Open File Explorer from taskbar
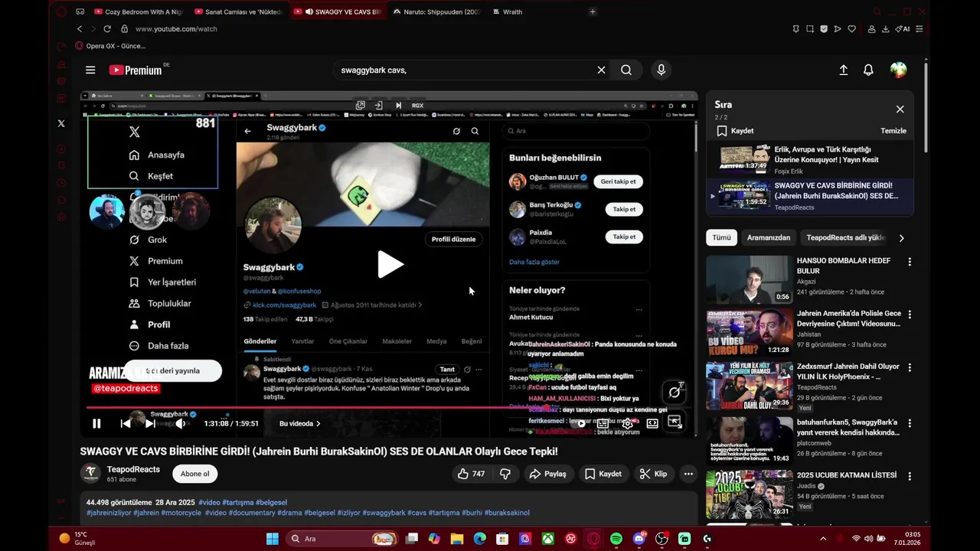The width and height of the screenshot is (980, 551). pyautogui.click(x=457, y=539)
